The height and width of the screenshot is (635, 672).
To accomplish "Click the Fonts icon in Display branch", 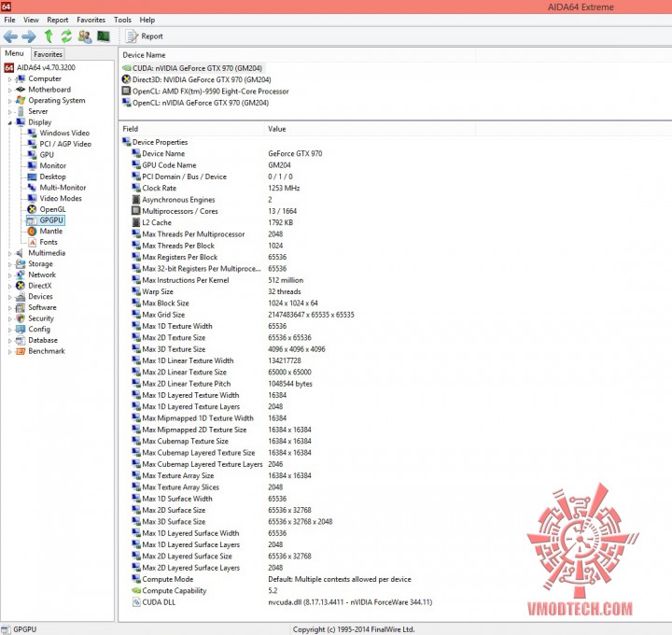I will [x=32, y=242].
